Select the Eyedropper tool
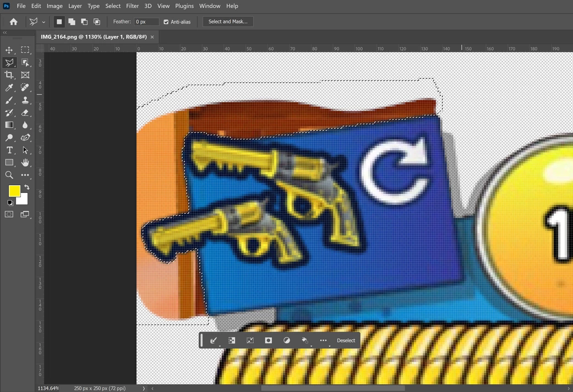The height and width of the screenshot is (392, 573). [x=9, y=87]
